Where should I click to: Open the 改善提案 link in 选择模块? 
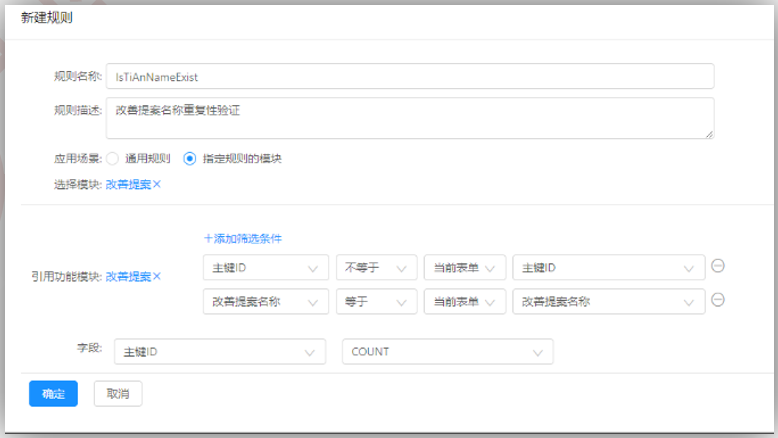point(128,185)
